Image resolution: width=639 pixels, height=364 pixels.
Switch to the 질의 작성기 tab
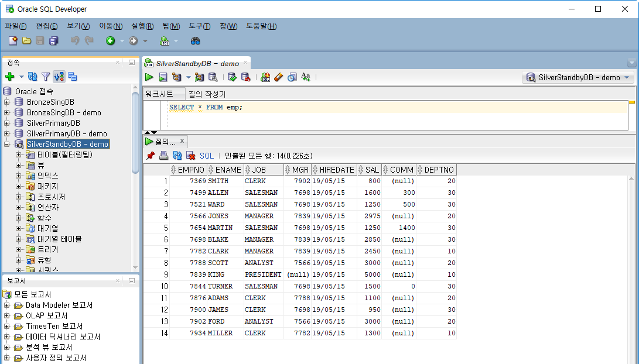(x=207, y=94)
